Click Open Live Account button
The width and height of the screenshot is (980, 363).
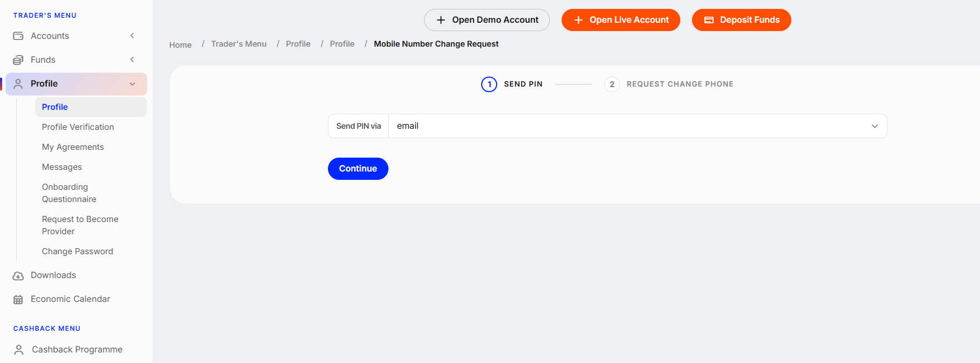pyautogui.click(x=620, y=20)
